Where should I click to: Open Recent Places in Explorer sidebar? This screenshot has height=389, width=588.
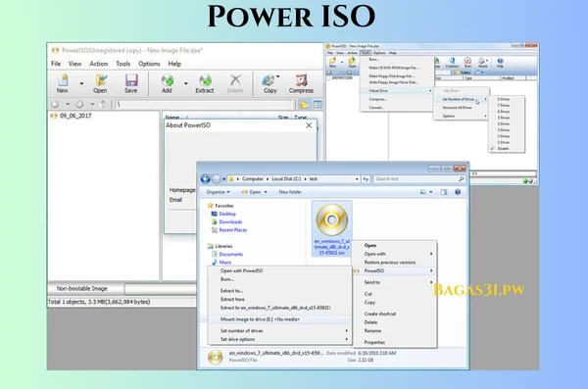tap(233, 230)
